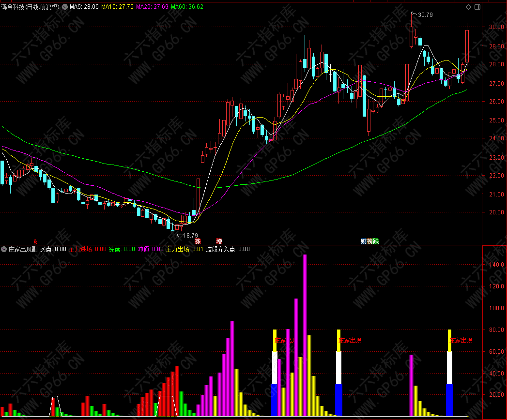Open the 榜 info marker
507x420 pixels.
click(369, 241)
